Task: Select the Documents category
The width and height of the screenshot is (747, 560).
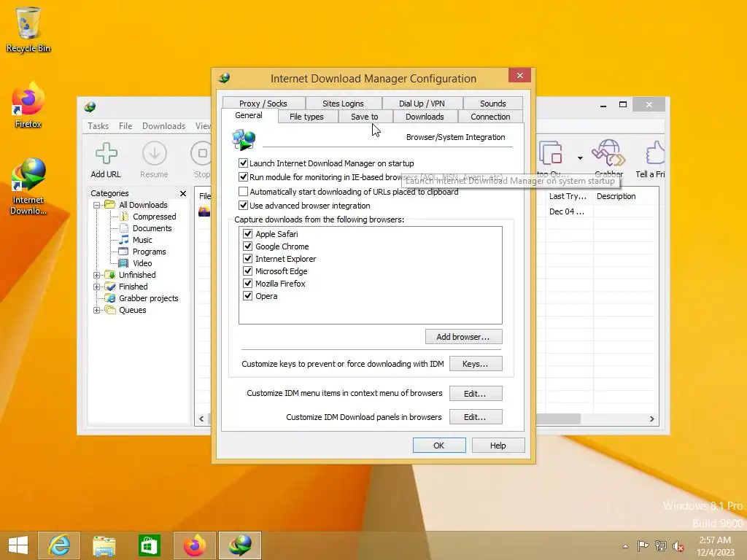Action: (152, 228)
